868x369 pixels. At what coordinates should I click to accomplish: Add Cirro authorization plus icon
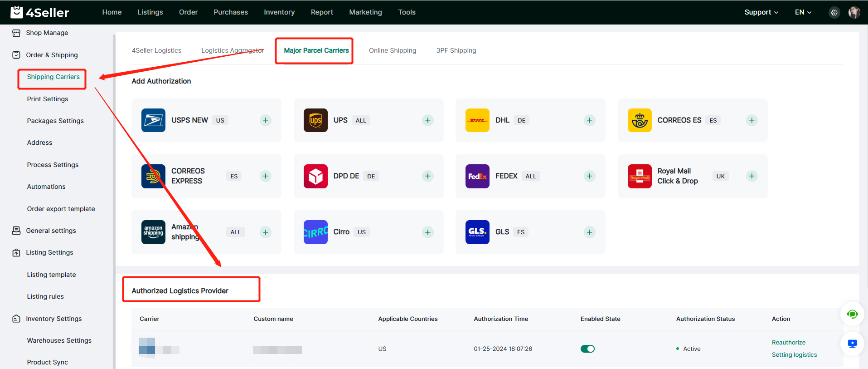[427, 232]
